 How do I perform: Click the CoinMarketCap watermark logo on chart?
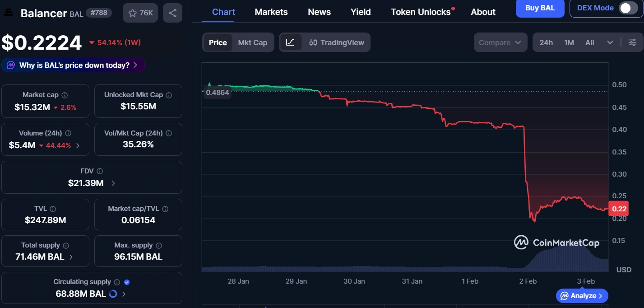(521, 243)
